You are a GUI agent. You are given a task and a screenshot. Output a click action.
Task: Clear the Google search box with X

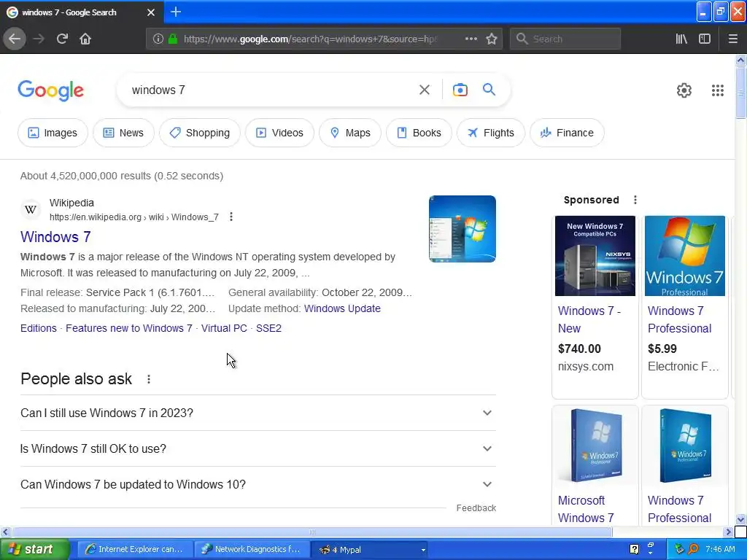pyautogui.click(x=425, y=90)
